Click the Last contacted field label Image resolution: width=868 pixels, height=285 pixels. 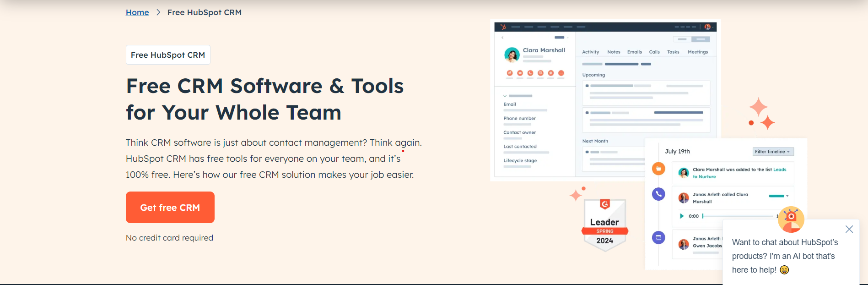pyautogui.click(x=520, y=147)
